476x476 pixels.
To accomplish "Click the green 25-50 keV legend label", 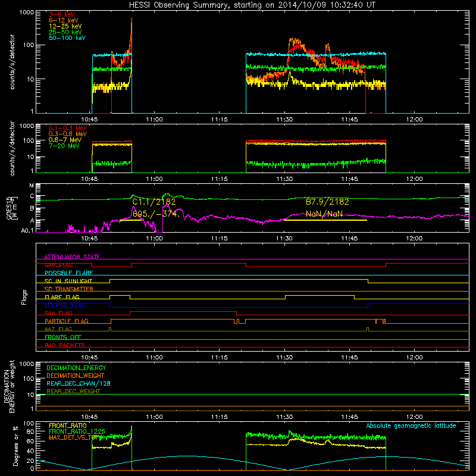I will pos(65,32).
